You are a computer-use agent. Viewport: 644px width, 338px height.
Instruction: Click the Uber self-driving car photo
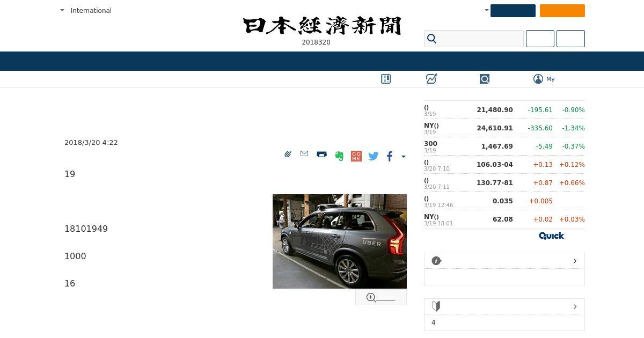340,241
